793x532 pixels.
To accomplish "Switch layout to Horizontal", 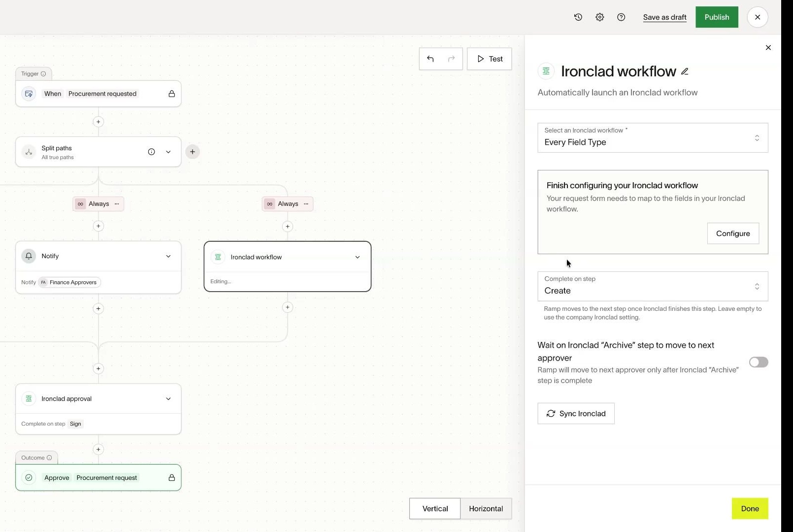I will pos(486,508).
